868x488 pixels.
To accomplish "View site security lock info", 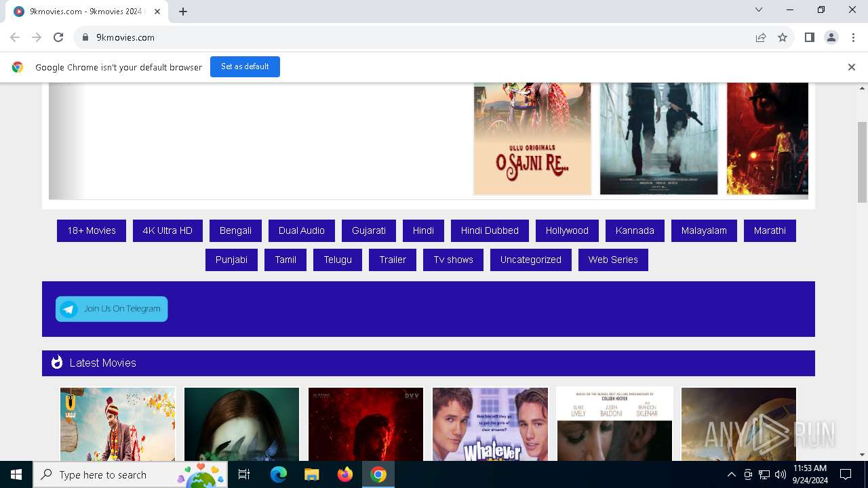I will [x=85, y=37].
